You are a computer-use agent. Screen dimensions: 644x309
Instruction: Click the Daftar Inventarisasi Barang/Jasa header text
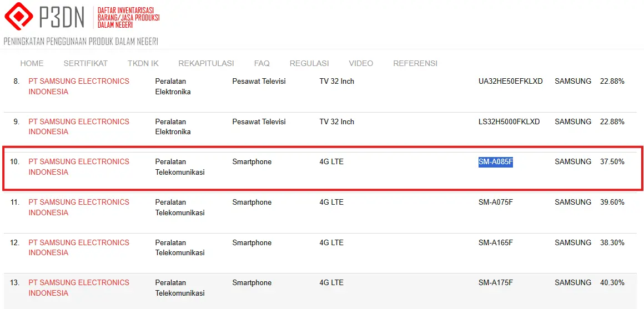pos(129,17)
